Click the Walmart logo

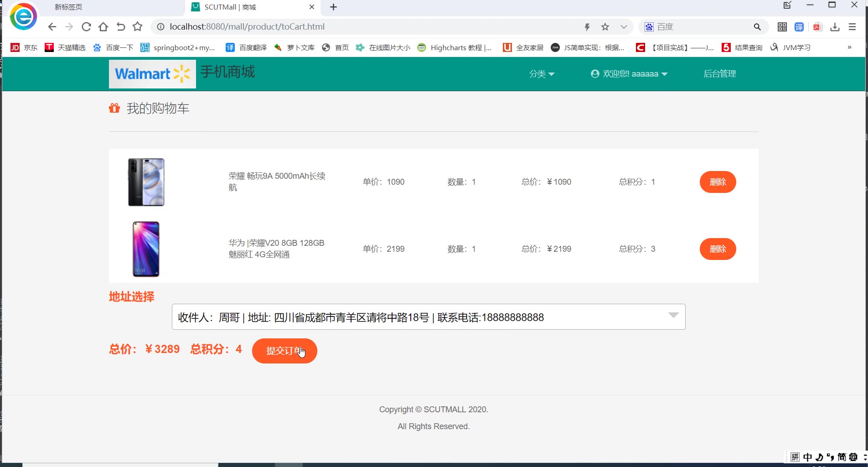pos(152,74)
